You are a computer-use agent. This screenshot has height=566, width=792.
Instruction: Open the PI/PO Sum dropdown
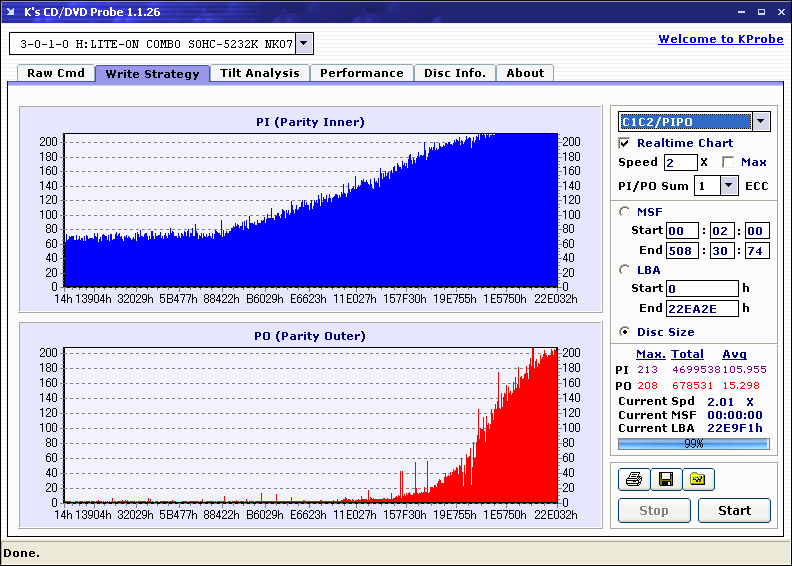tap(728, 186)
